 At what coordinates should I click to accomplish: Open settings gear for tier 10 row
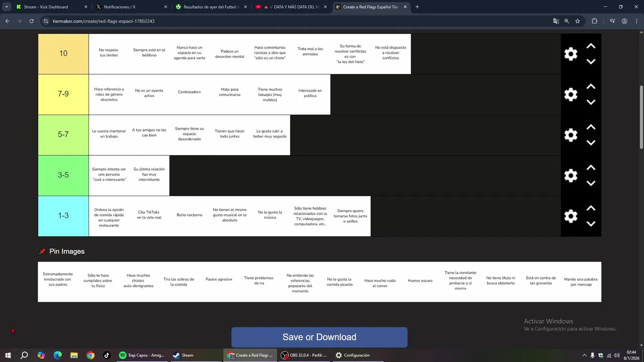coord(571,54)
